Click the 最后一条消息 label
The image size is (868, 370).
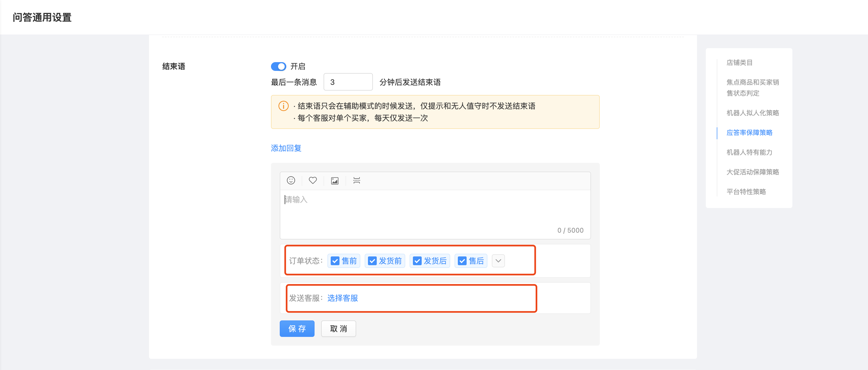click(x=294, y=82)
